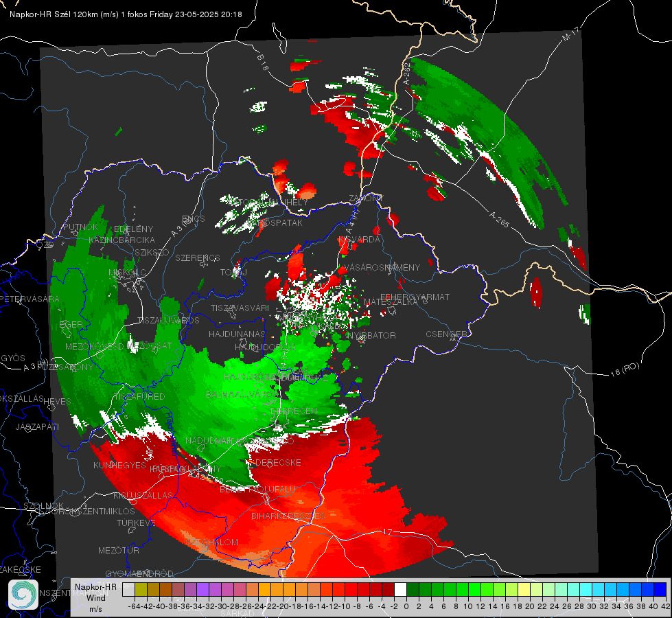
Task: Click the PÉTERVÁSÁRA city label
Action: [30, 299]
